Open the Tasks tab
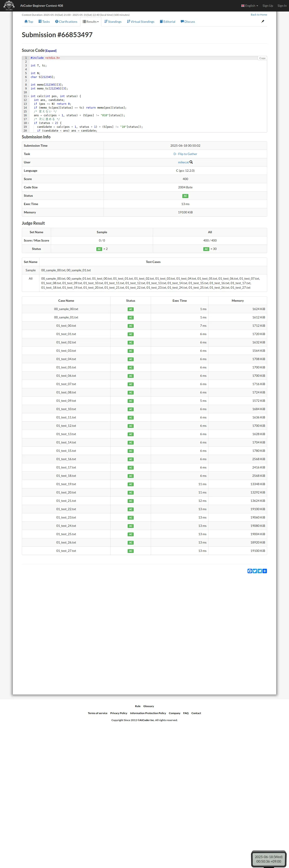This screenshot has height=868, width=289. coord(44,22)
